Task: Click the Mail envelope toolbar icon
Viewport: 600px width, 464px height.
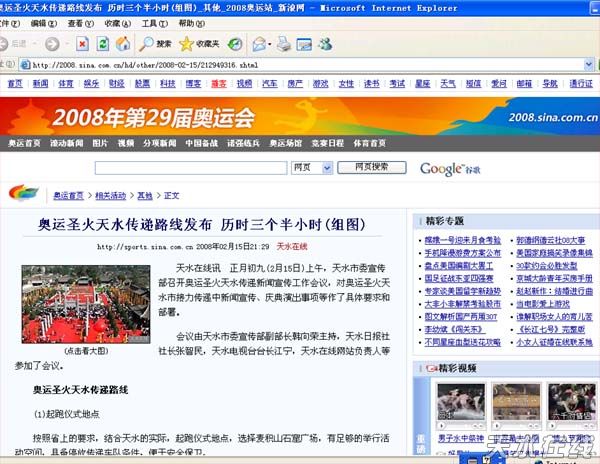Action: point(258,44)
